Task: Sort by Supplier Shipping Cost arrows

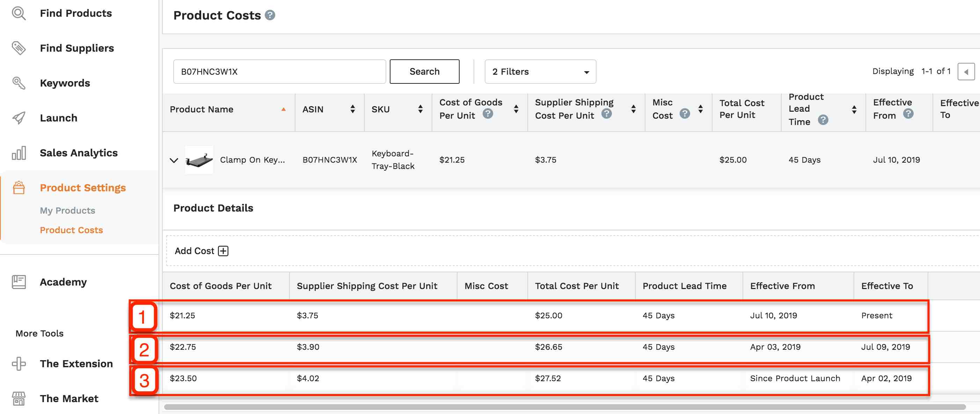Action: pos(634,110)
